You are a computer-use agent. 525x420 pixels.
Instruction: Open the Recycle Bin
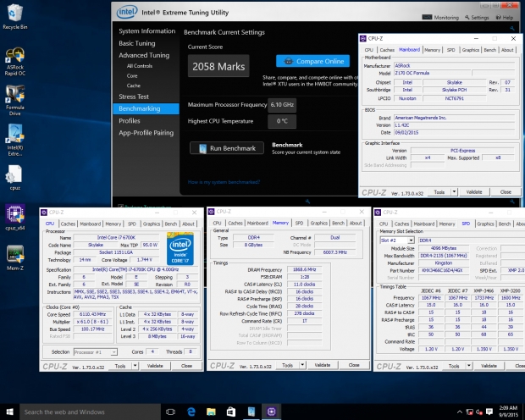coord(15,17)
